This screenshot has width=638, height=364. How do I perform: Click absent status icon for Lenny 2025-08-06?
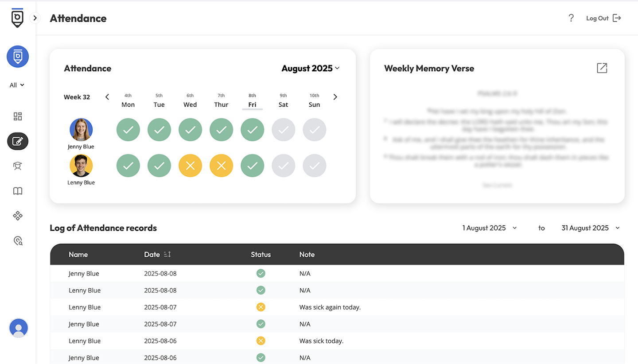coord(261,341)
